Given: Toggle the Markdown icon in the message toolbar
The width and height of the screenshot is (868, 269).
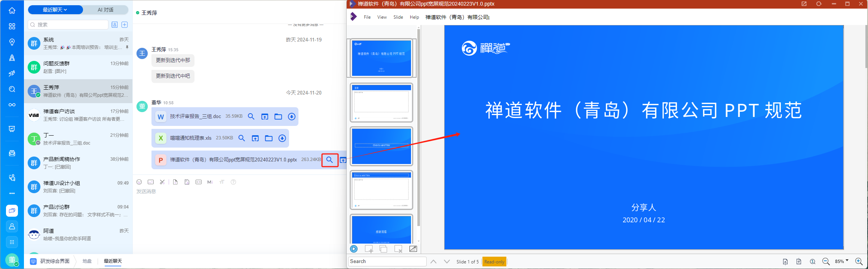Looking at the screenshot, I should [210, 182].
